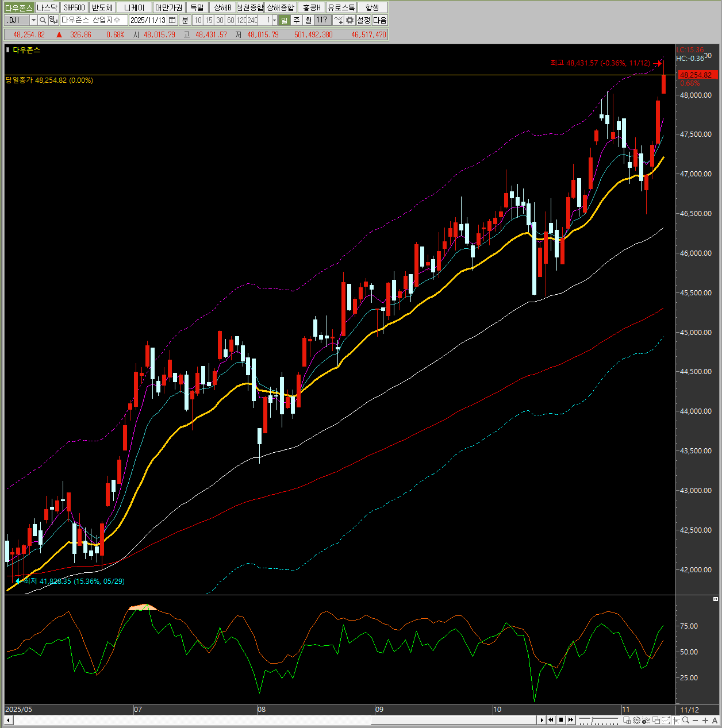Image resolution: width=722 pixels, height=728 pixels.
Task: Switch to the 독일 tab
Action: click(197, 7)
